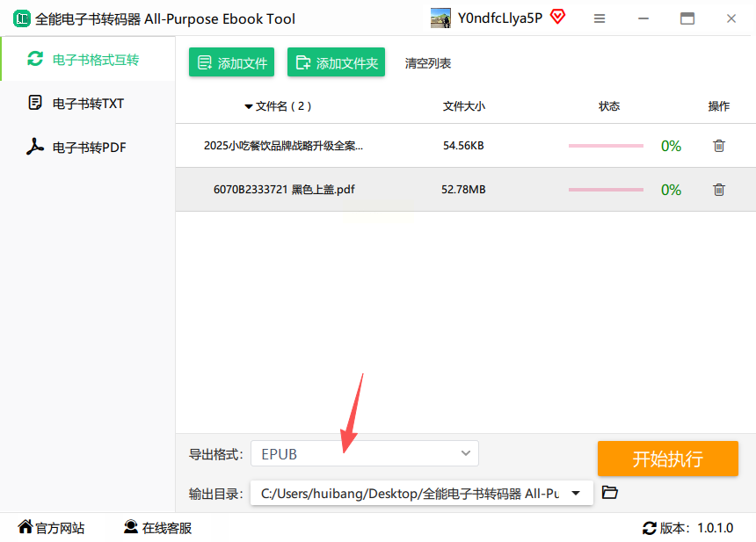Click the 状态 column header

click(609, 106)
